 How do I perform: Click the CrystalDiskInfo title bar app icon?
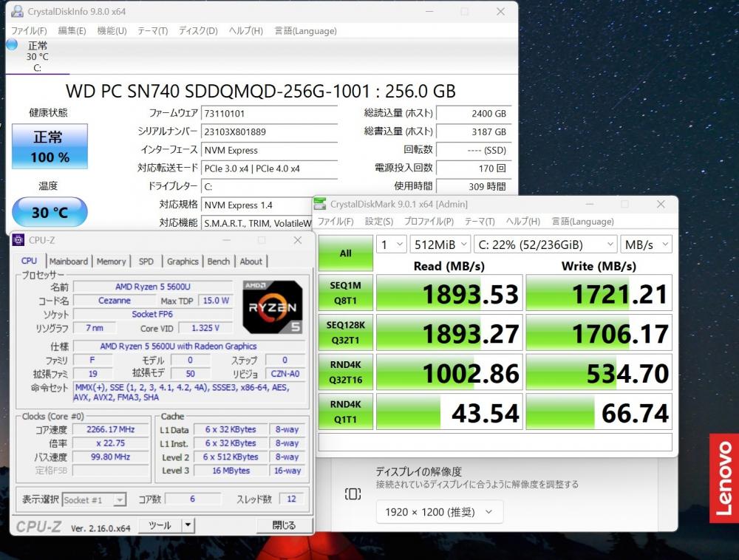(x=18, y=11)
